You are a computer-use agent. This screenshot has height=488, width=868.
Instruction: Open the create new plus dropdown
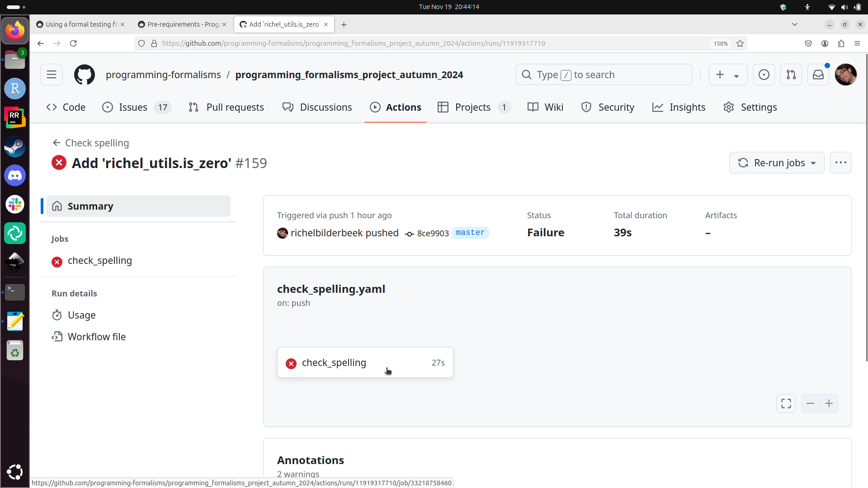click(727, 75)
